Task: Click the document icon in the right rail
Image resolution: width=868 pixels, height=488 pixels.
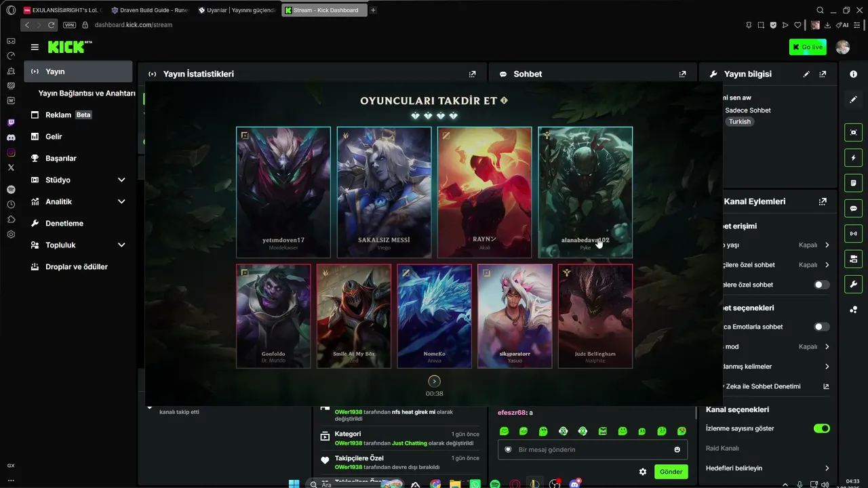Action: click(853, 183)
